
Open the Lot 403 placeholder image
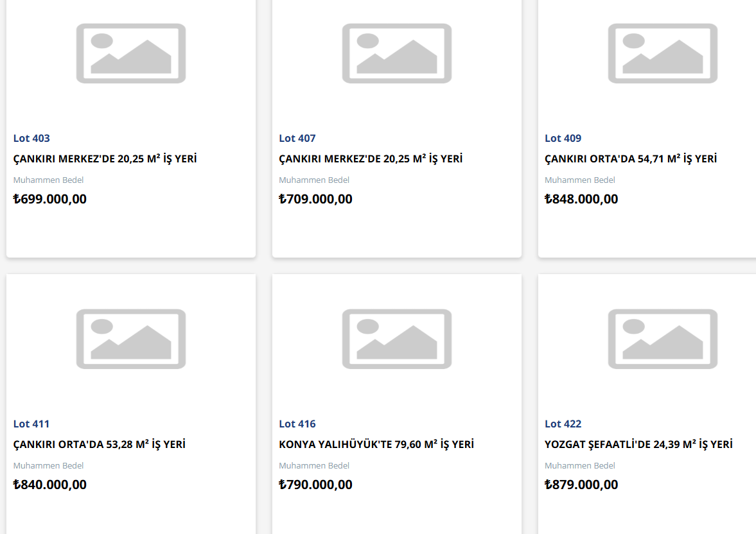click(x=131, y=53)
